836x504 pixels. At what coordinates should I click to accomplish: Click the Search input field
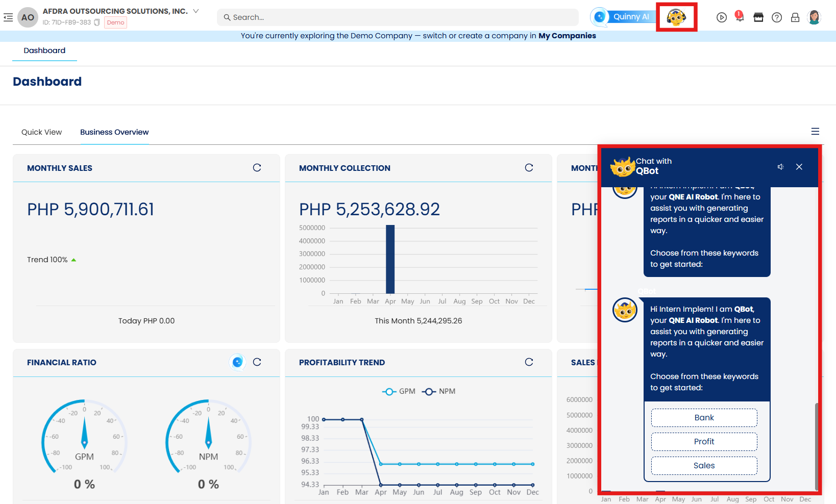point(398,17)
